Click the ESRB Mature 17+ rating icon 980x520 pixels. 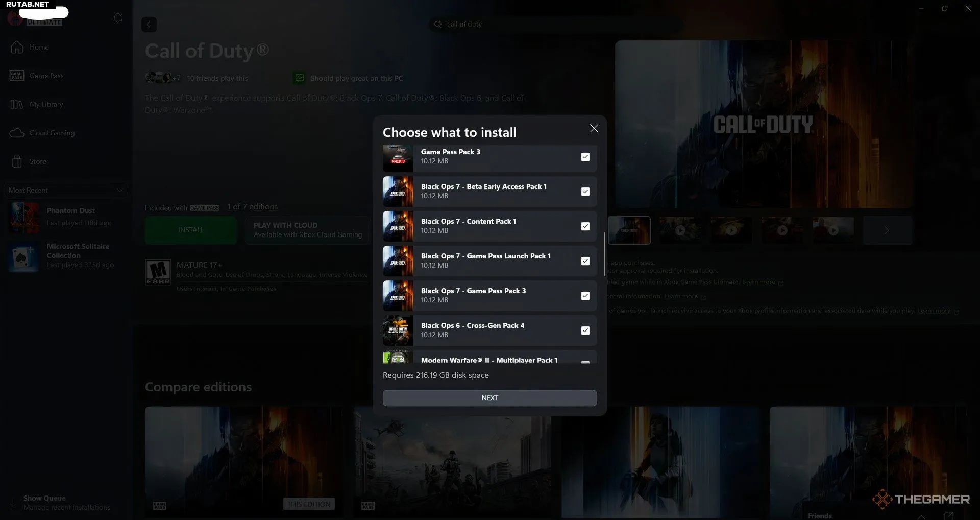[x=158, y=272]
